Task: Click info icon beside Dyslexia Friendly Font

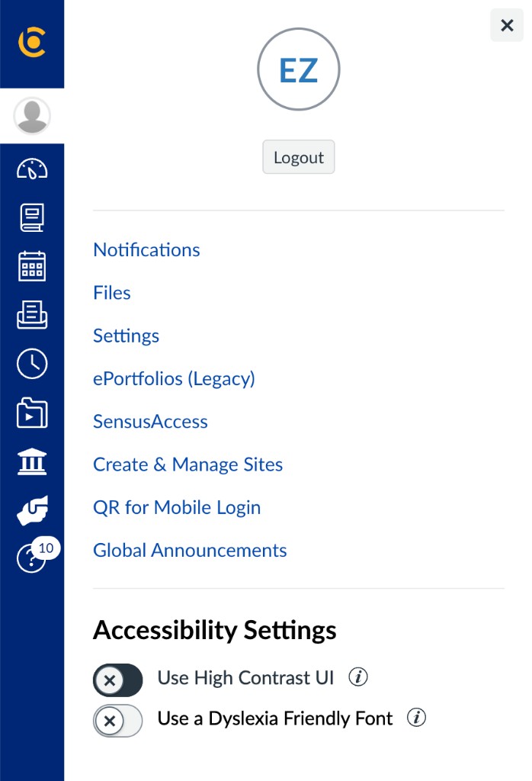Action: tap(417, 718)
